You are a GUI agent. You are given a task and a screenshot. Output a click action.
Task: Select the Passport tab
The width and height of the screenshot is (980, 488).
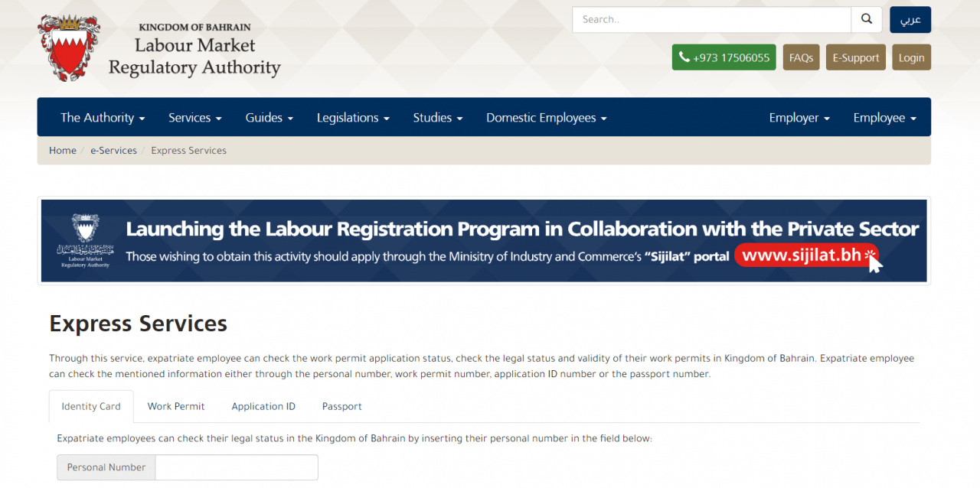[341, 406]
